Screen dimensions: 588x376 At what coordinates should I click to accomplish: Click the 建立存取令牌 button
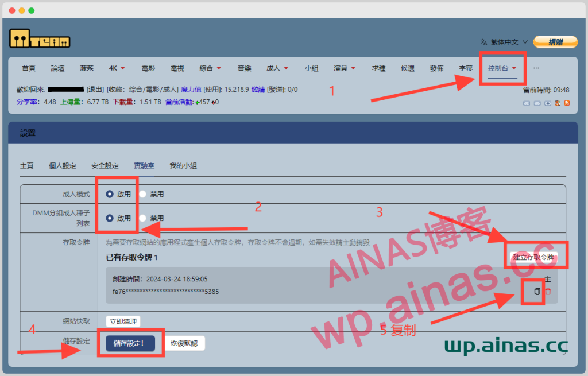click(533, 257)
